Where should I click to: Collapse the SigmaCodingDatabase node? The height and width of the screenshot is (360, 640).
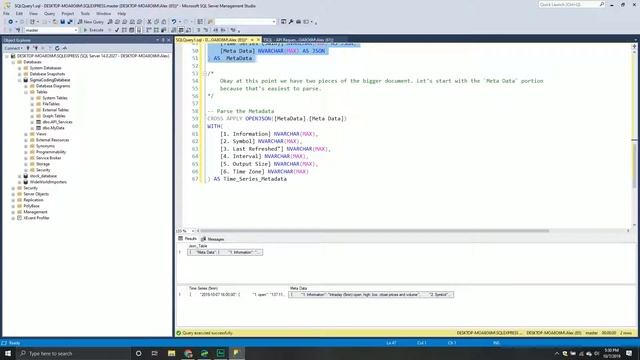pos(19,80)
